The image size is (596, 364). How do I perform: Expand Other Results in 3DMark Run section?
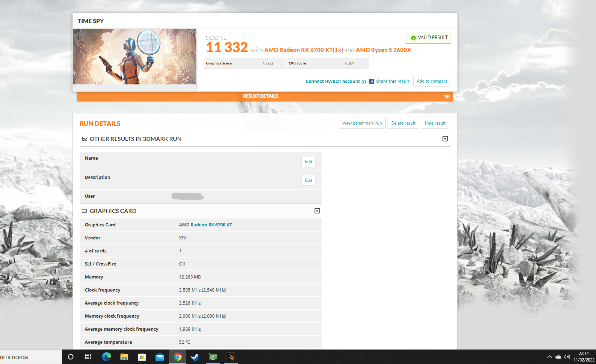point(445,139)
